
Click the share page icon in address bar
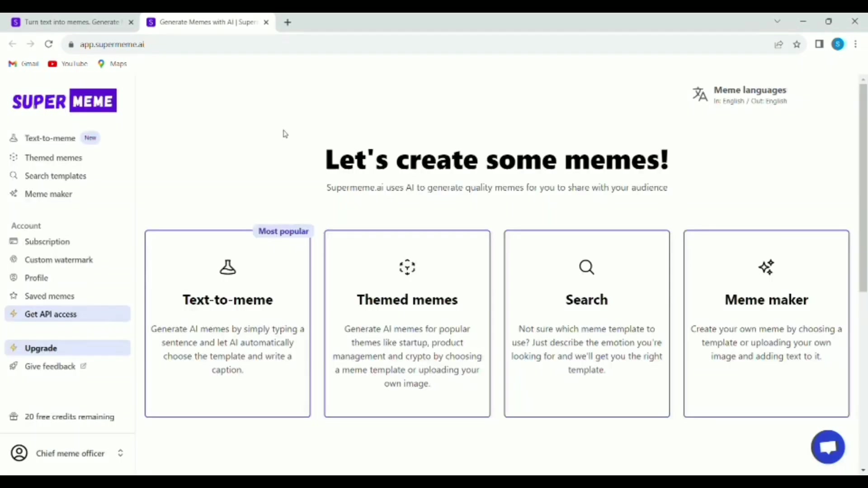click(x=778, y=44)
